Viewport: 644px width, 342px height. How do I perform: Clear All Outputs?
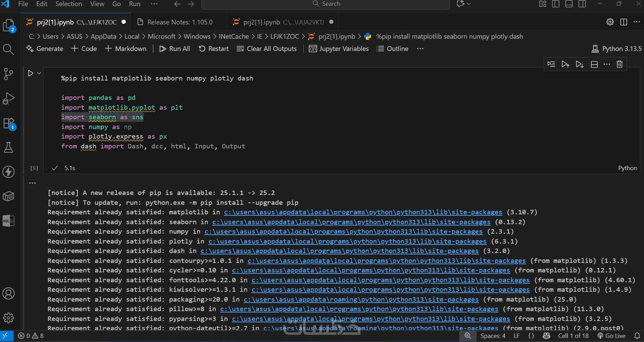pyautogui.click(x=267, y=49)
